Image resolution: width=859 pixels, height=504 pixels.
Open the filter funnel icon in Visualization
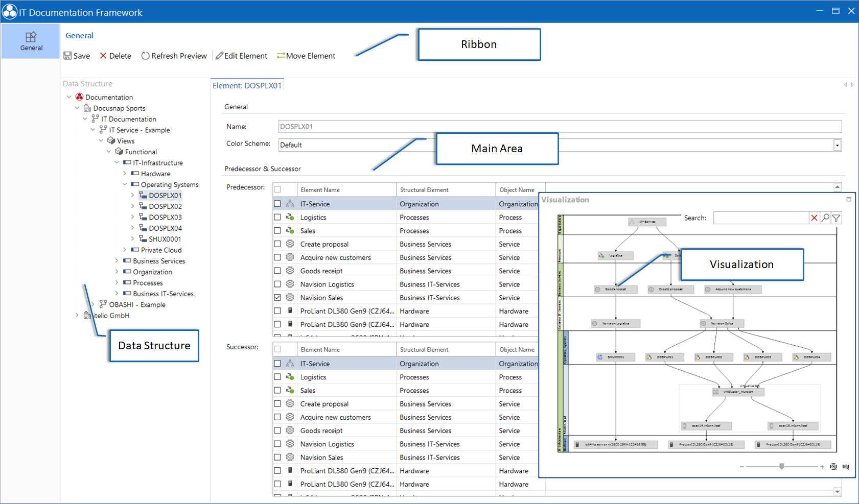tap(837, 218)
